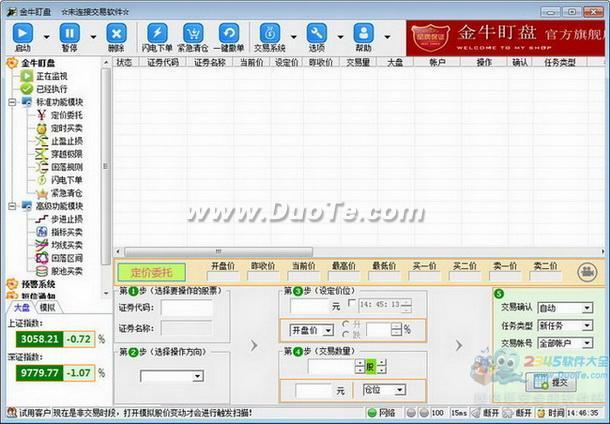610x424 pixels.
Task: Click the green 定价委托 button
Action: pyautogui.click(x=151, y=273)
